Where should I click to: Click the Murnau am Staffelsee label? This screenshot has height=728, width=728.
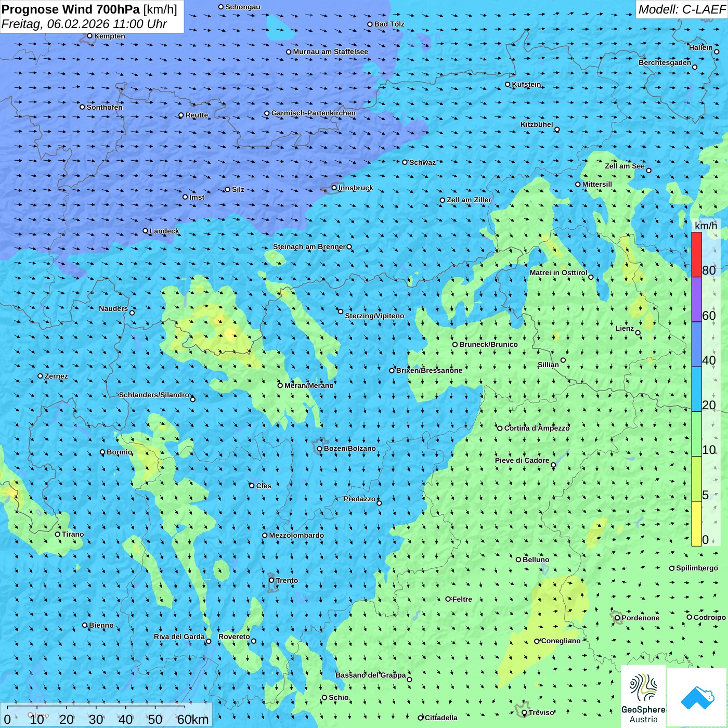330,51
